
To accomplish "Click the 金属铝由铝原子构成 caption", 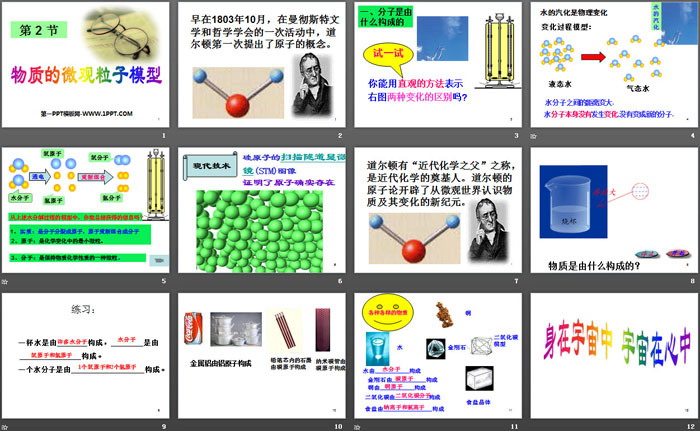I will (x=221, y=364).
